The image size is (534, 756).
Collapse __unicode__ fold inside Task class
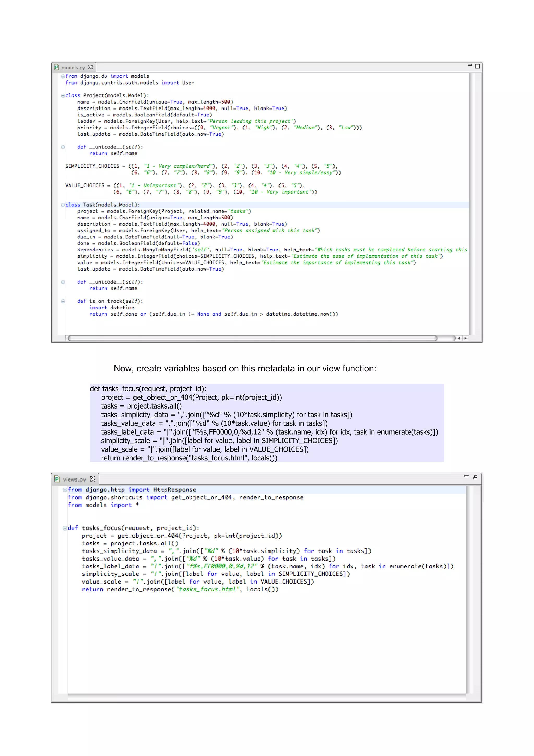(63, 282)
